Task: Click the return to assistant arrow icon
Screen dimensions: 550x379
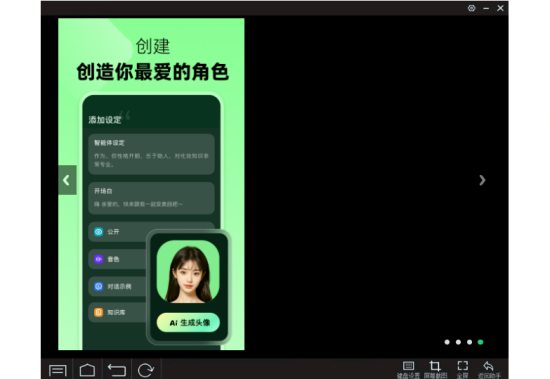Action: [489, 370]
